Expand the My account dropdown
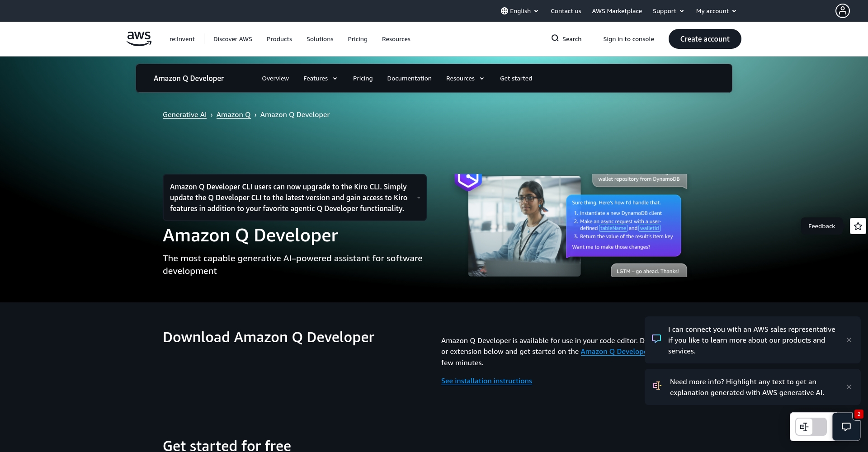Image resolution: width=868 pixels, height=452 pixels. [x=716, y=11]
